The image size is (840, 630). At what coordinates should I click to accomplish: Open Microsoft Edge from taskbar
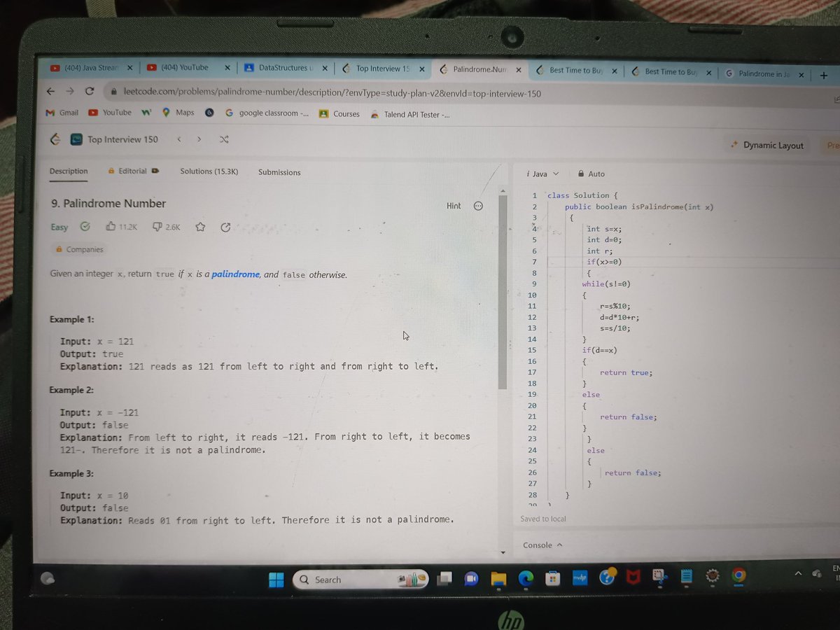(525, 577)
